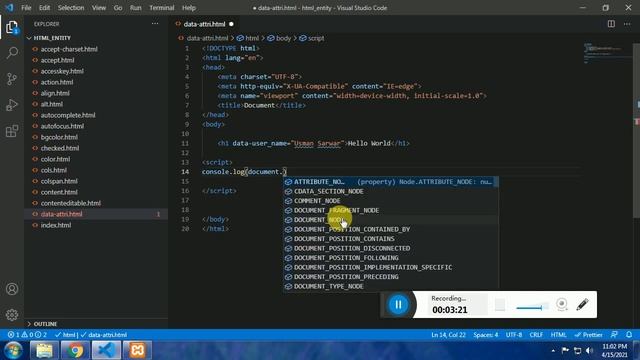Click Ln 14, Col 22 status item

[448, 335]
